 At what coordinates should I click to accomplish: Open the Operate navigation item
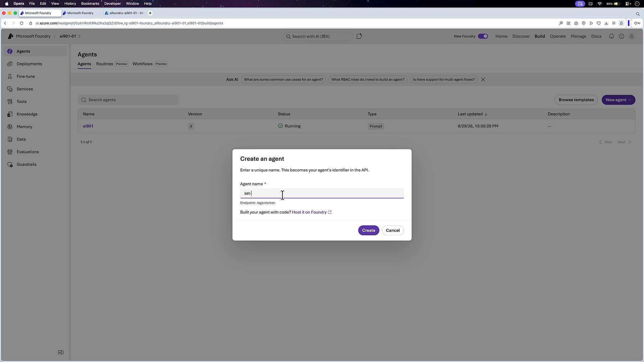point(557,36)
